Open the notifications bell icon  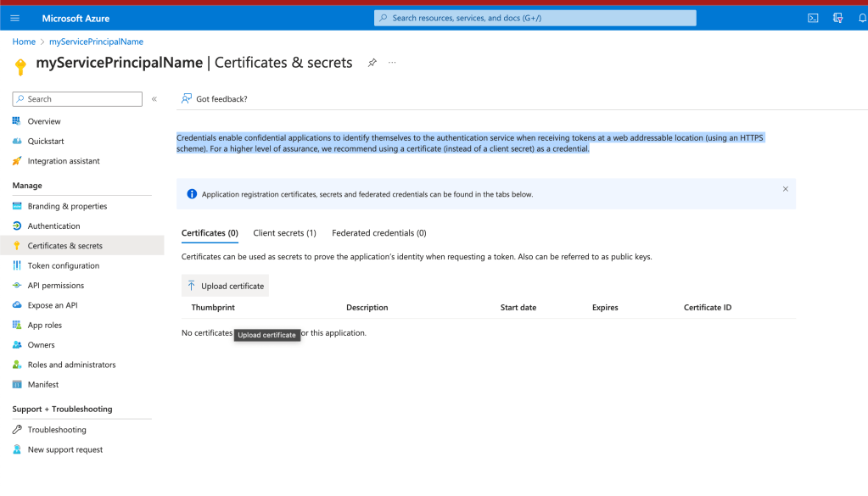[862, 19]
